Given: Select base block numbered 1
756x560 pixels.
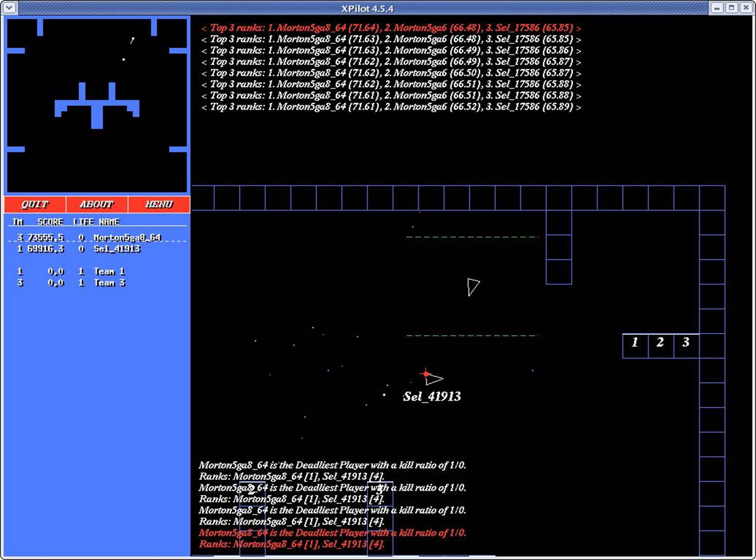Looking at the screenshot, I should point(635,342).
